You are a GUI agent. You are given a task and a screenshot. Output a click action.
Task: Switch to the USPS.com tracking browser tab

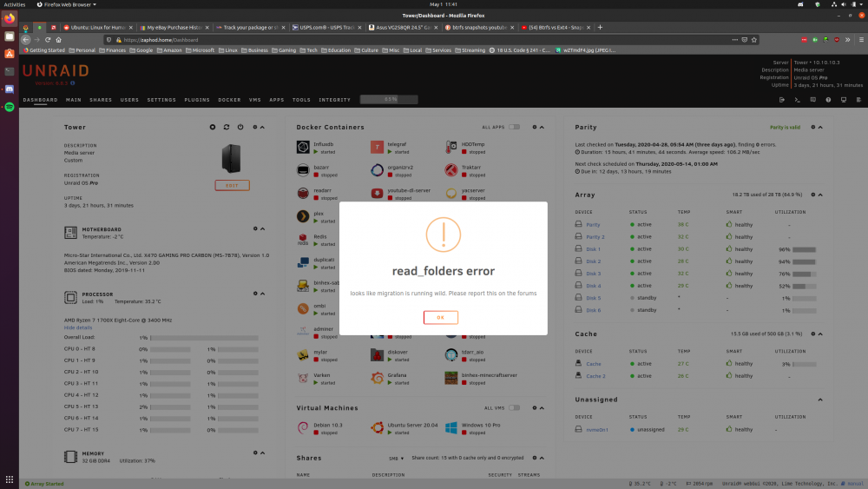(x=327, y=27)
